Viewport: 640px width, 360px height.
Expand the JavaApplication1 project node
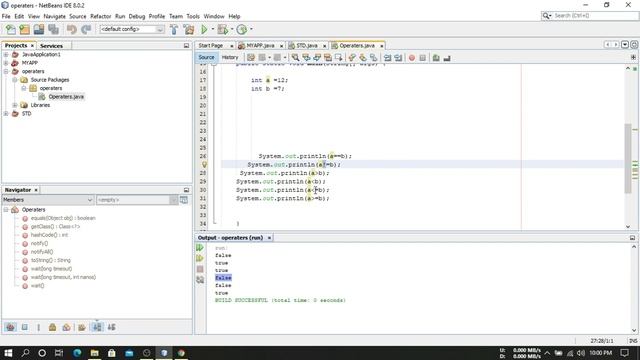(x=6, y=54)
